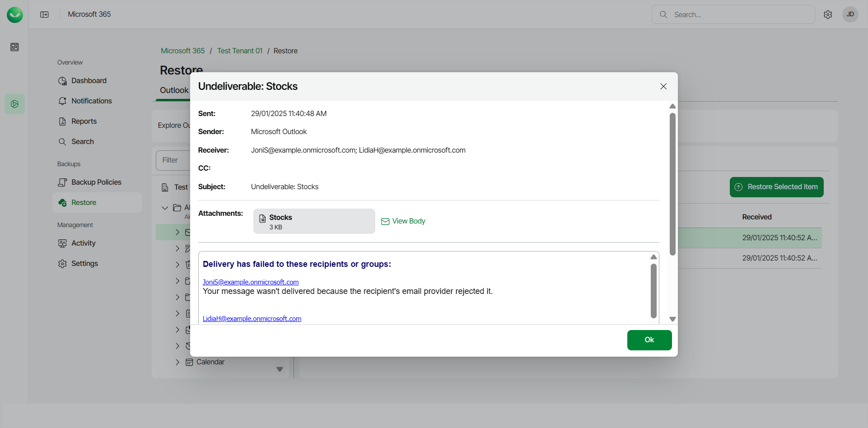Go to Backup Policies page
This screenshot has width=868, height=428.
click(x=96, y=182)
